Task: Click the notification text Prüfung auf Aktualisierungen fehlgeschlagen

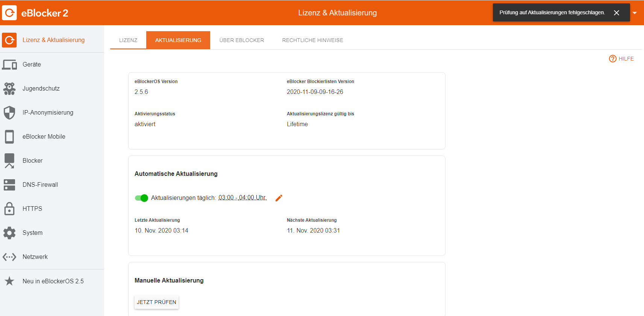Action: tap(552, 13)
